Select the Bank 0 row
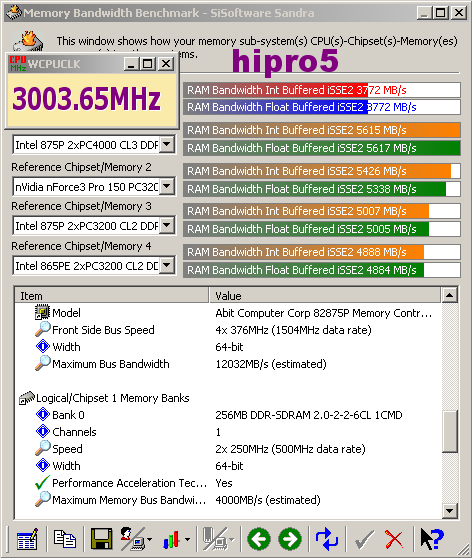The image size is (472, 558). (x=228, y=415)
